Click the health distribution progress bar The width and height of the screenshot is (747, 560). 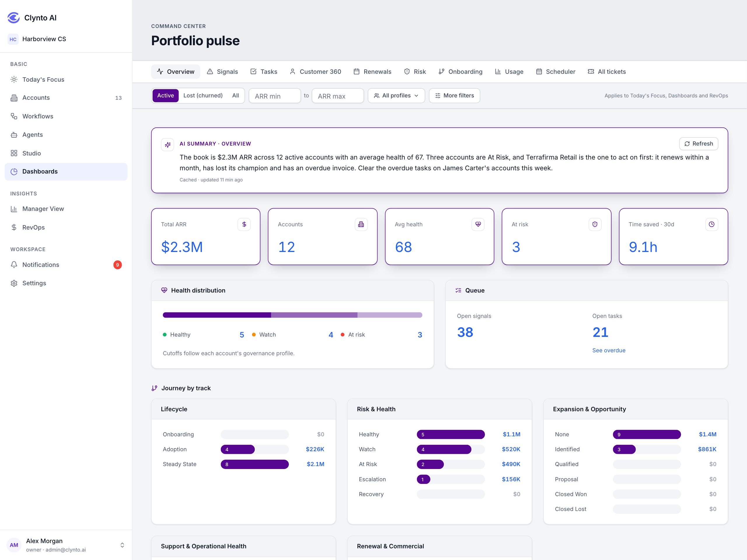[292, 315]
